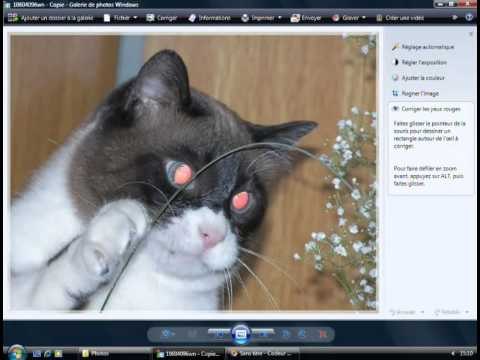The height and width of the screenshot is (360, 480).
Task: Open the Graver dropdown menu
Action: (x=349, y=18)
